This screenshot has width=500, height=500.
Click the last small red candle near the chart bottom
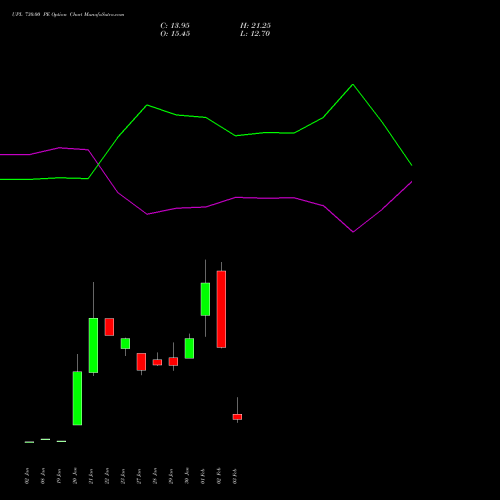point(237,417)
